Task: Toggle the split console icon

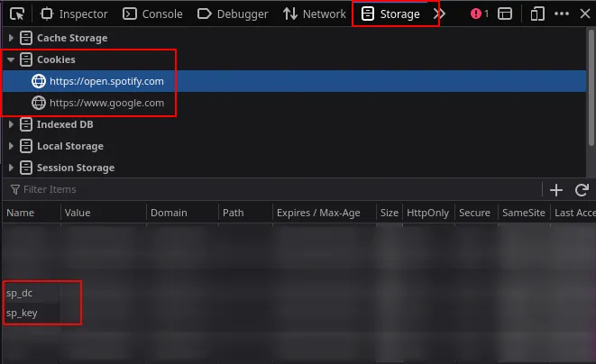Action: pyautogui.click(x=505, y=14)
